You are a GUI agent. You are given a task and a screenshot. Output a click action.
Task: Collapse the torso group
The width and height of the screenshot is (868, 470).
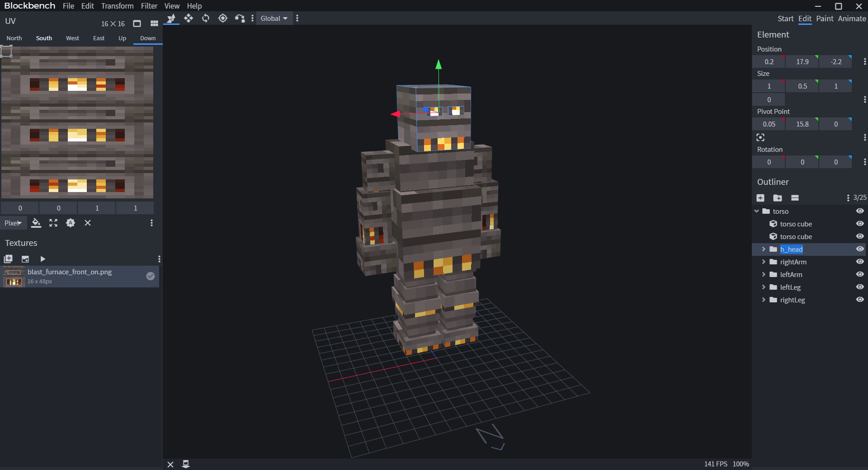(757, 211)
